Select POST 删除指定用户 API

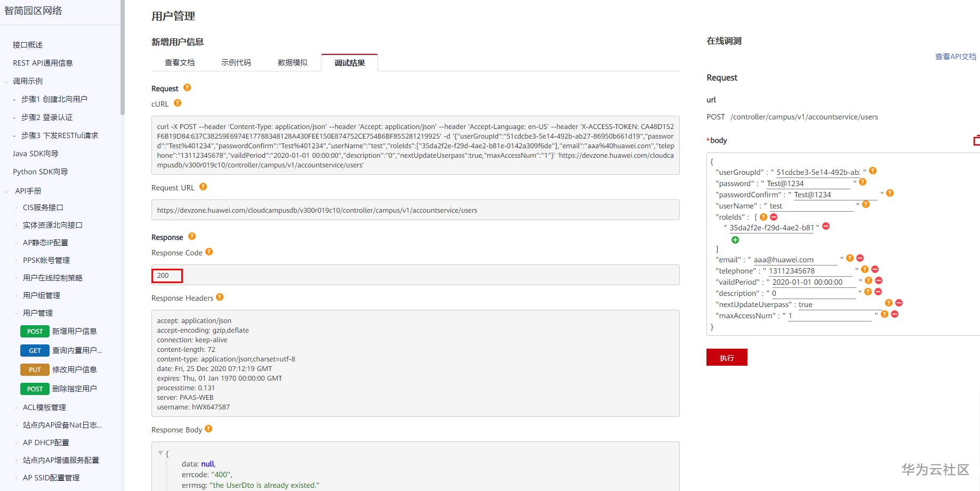59,389
